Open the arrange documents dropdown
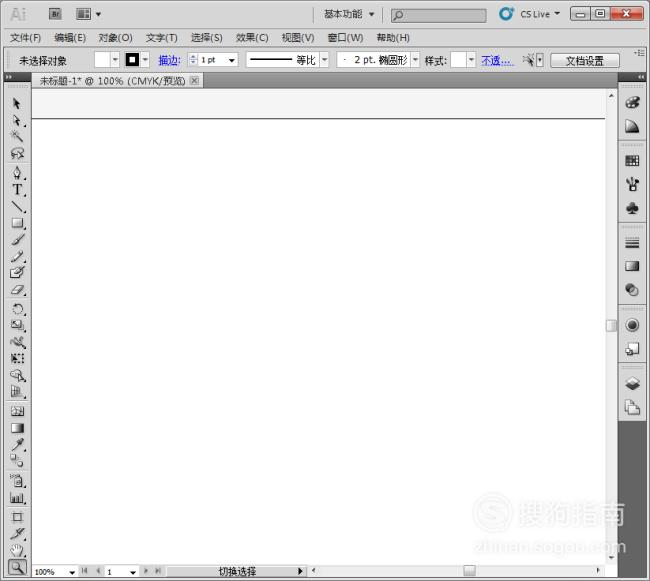This screenshot has width=650, height=581. (88, 14)
